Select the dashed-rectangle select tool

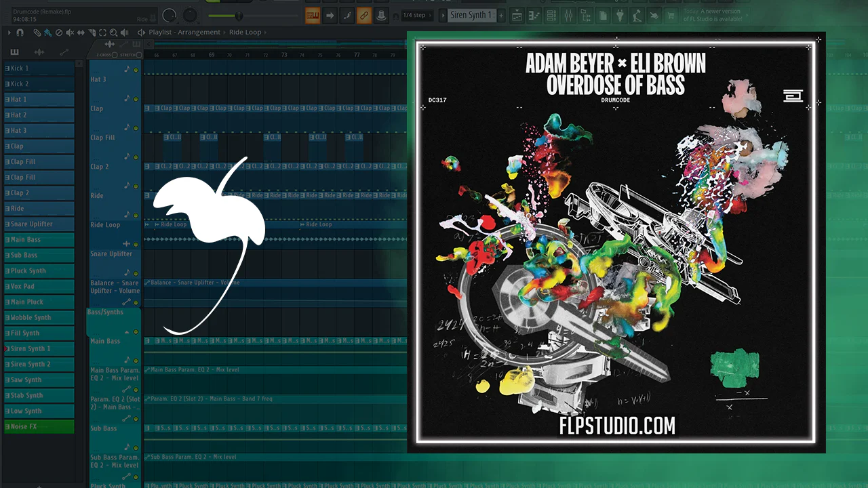coord(102,33)
